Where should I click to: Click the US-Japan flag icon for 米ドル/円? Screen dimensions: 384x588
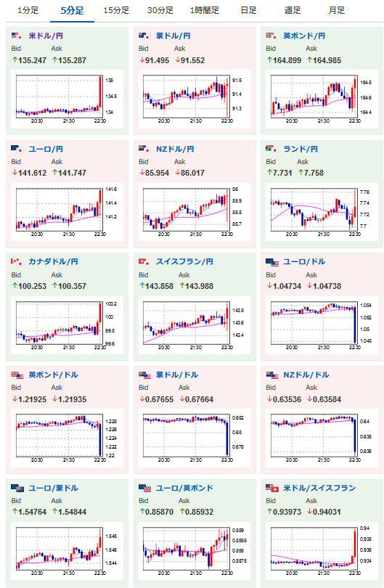pyautogui.click(x=17, y=36)
